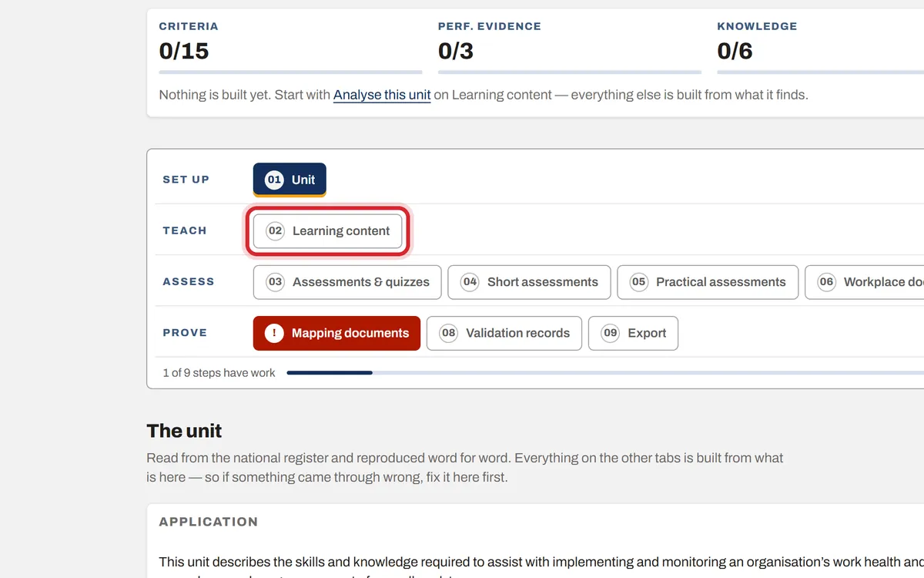
Task: Click the 06 step number badge
Action: click(x=826, y=282)
